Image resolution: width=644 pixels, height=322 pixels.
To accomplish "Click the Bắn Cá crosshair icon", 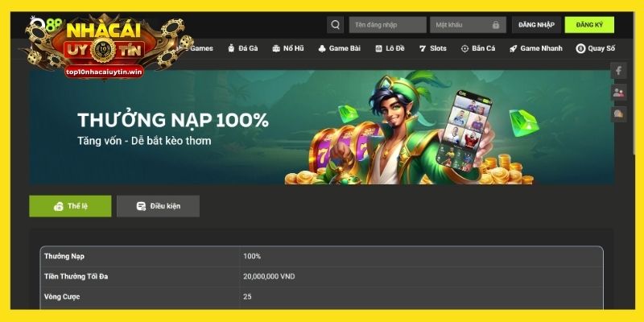I will 464,48.
